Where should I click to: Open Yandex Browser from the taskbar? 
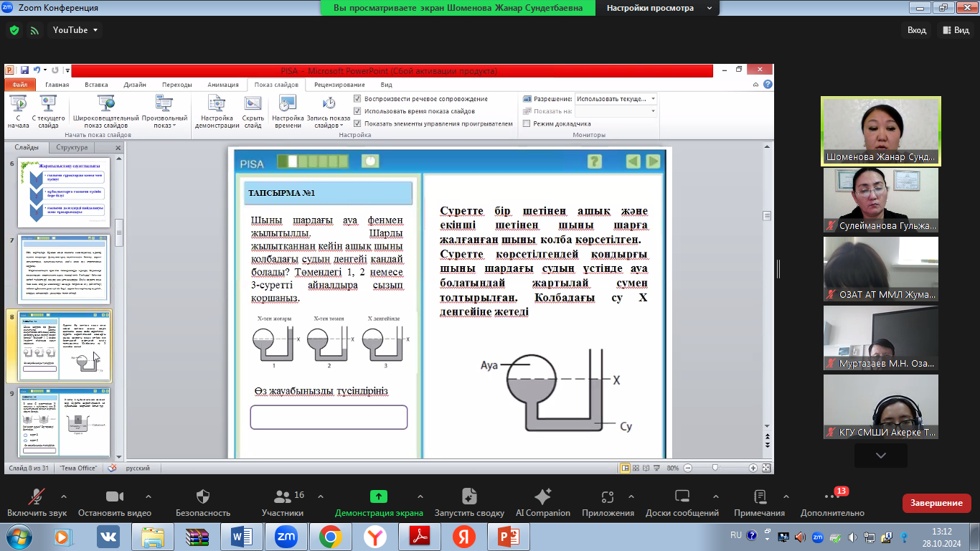click(374, 536)
